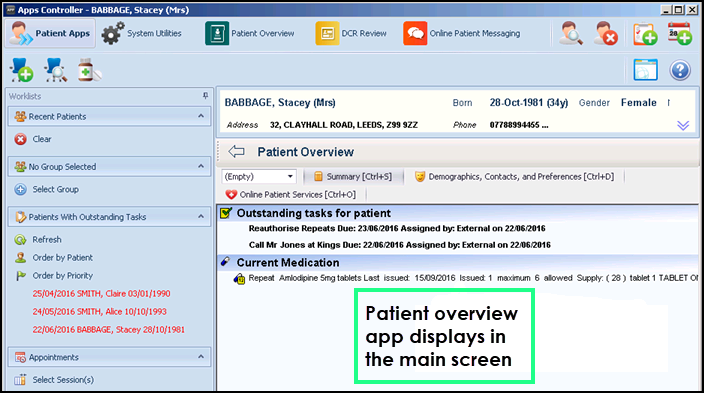Expand patient banner with double chevron

click(x=683, y=125)
